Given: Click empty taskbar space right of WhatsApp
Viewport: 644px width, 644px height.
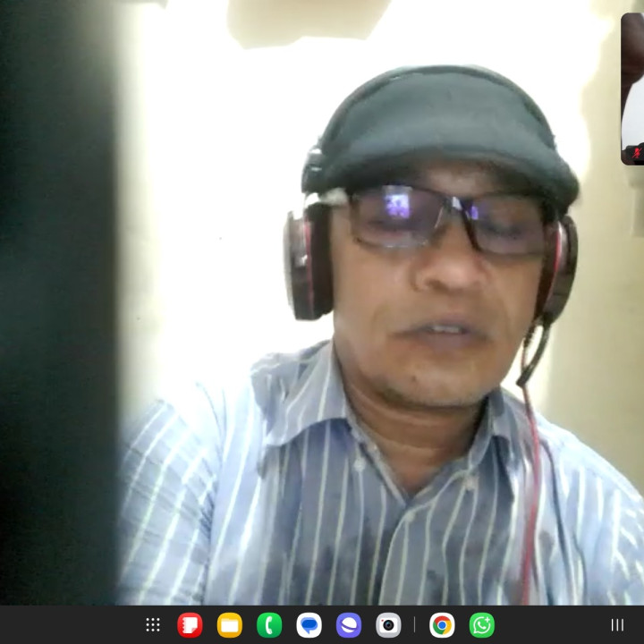Looking at the screenshot, I should click(546, 625).
